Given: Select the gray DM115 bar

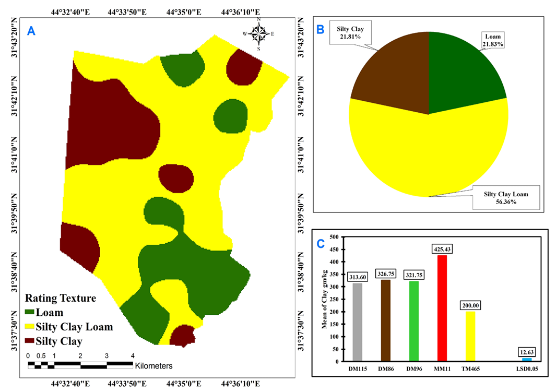Looking at the screenshot, I should pos(358,322).
